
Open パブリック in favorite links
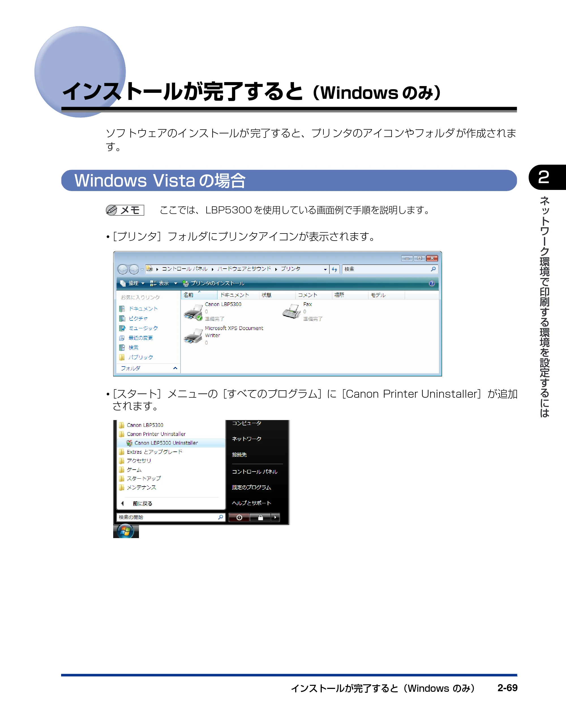click(136, 357)
